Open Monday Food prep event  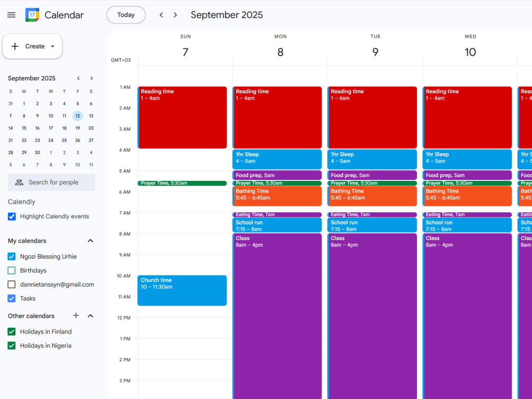(277, 175)
